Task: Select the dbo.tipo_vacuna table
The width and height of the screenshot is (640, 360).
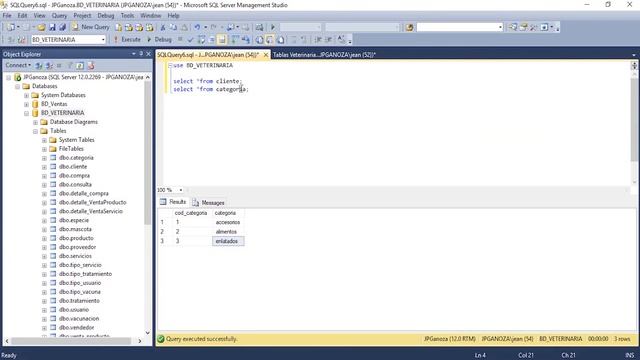Action: 80,292
